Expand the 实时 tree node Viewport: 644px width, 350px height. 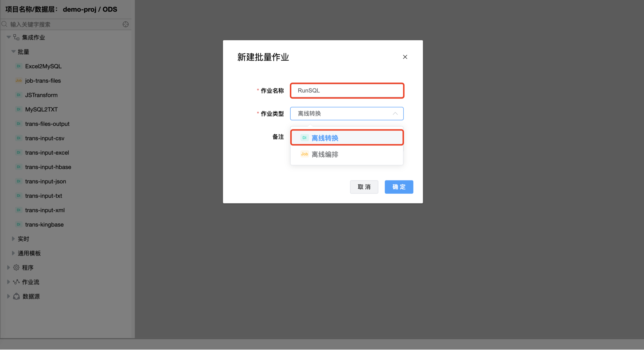[13, 239]
